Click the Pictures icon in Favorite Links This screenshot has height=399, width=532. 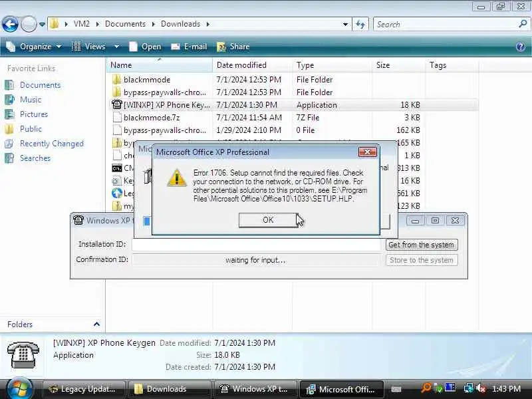(9, 114)
